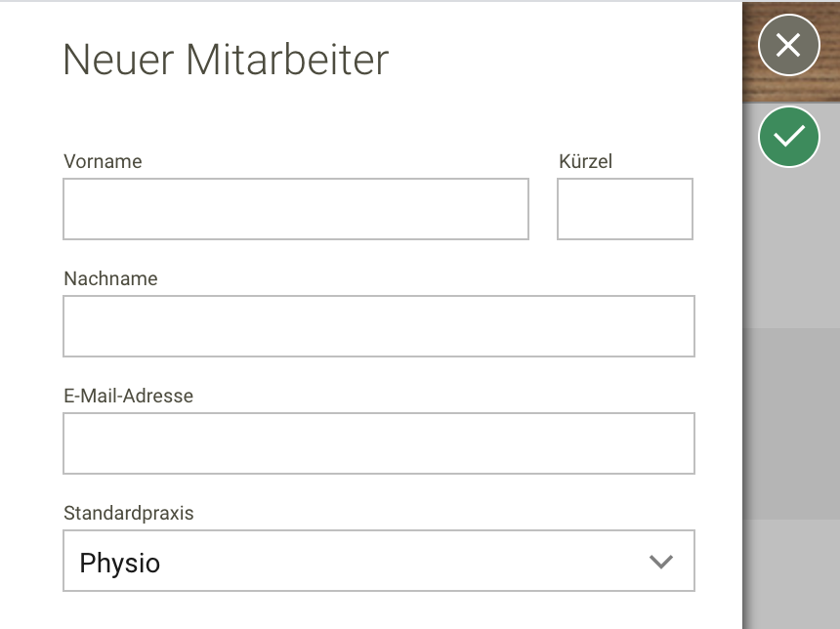840x629 pixels.
Task: Select the E-Mail-Adresse field
Action: point(379,442)
